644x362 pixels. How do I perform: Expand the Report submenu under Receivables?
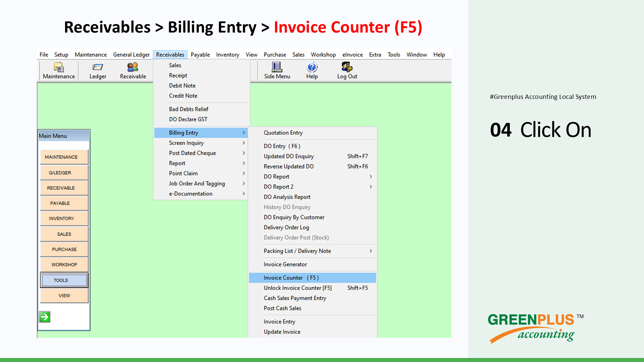coord(201,163)
